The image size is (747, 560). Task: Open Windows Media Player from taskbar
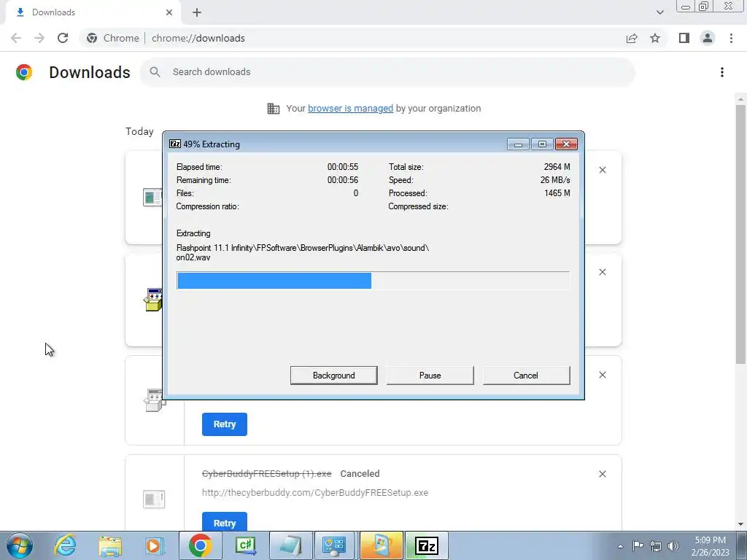pos(154,545)
